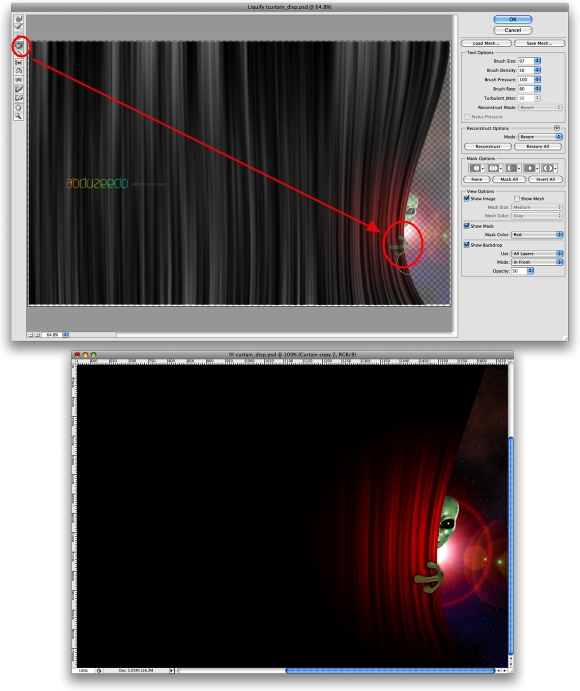
Task: Click status bar icon next to 100% zoom
Action: point(99,670)
